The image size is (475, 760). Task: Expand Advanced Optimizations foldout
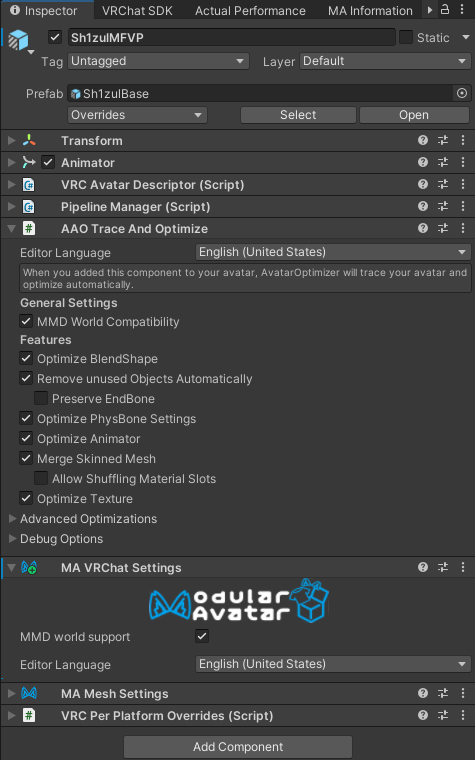pyautogui.click(x=13, y=519)
